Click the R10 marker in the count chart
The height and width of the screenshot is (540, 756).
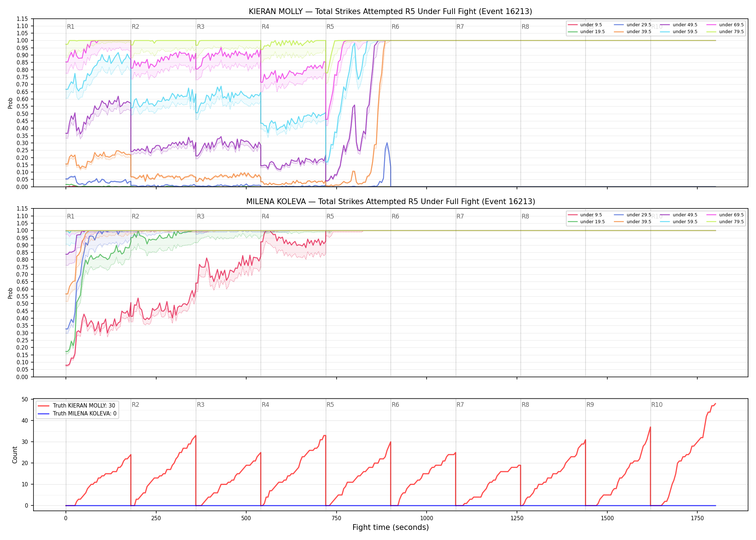(x=657, y=405)
